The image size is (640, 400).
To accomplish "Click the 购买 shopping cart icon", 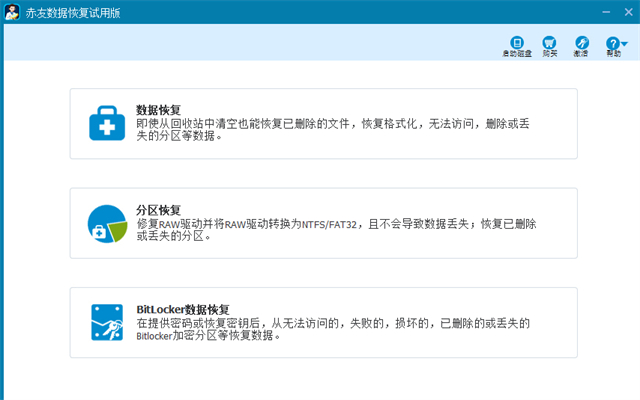I will (x=549, y=42).
